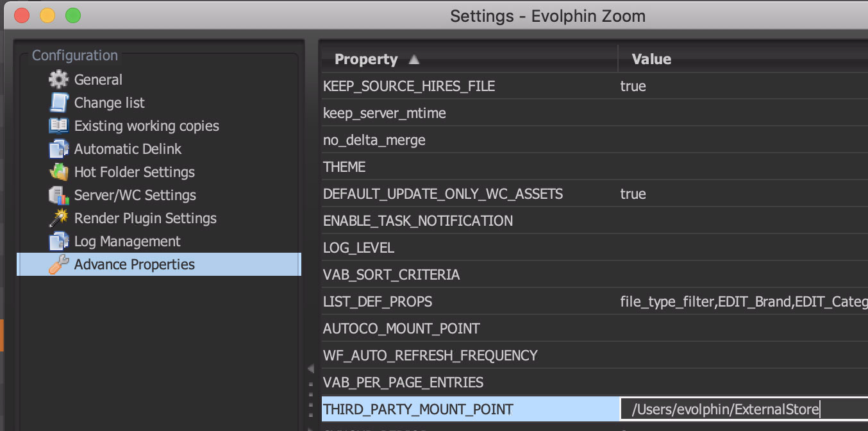Screen dimensions: 868x431
Task: Click the sort arrow beside Property
Action: coord(414,60)
